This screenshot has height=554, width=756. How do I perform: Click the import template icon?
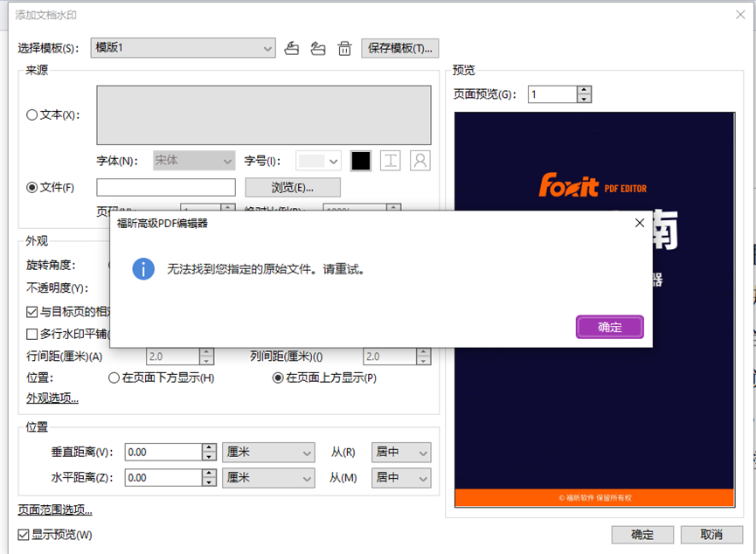click(x=293, y=49)
